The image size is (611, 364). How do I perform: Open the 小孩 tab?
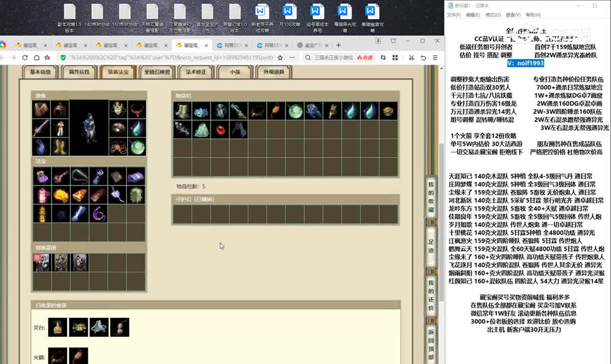coord(235,72)
